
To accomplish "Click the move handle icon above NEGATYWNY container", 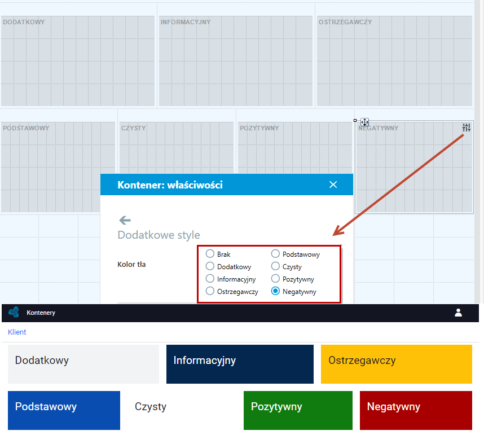I will tap(364, 122).
